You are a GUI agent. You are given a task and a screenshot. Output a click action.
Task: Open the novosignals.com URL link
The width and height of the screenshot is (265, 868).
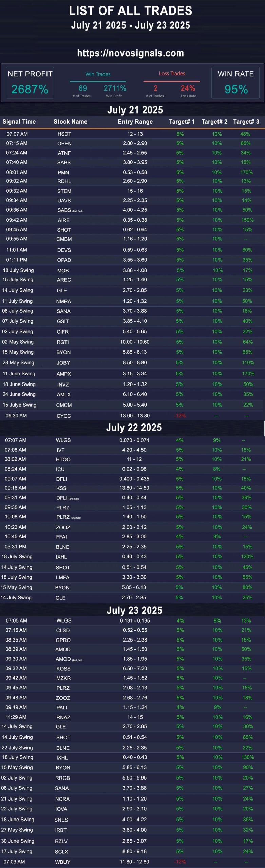[131, 53]
